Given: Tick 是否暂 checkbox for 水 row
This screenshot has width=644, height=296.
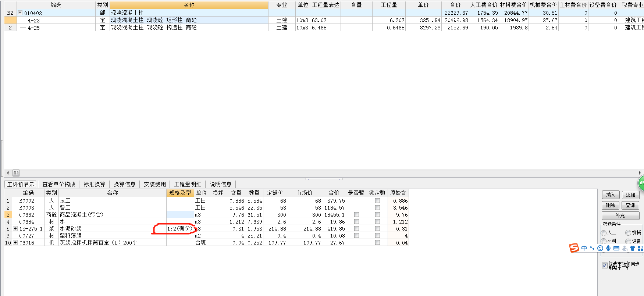Looking at the screenshot, I should pos(356,222).
